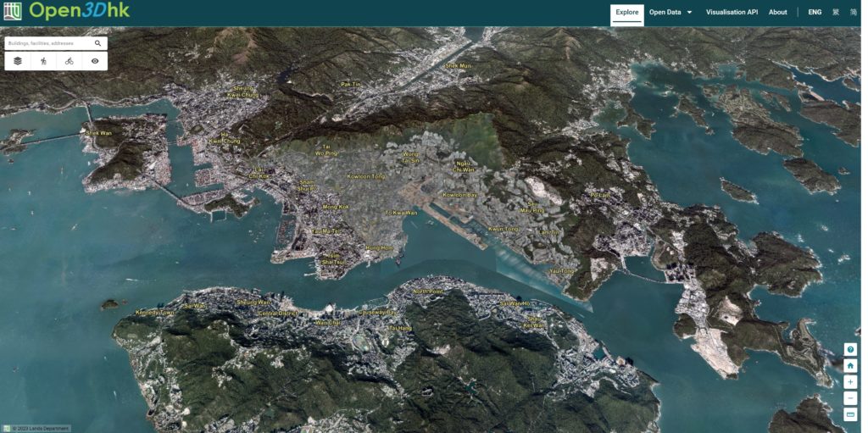868x433 pixels.
Task: Toggle the eye visibility icon
Action: (95, 61)
